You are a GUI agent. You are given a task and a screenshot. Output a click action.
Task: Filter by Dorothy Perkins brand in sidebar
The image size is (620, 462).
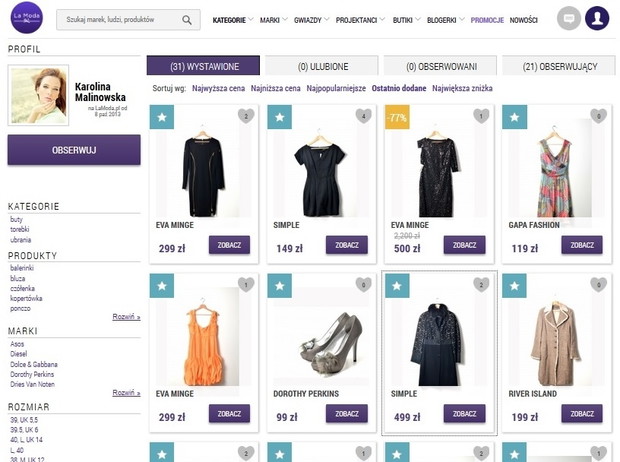[x=32, y=374]
